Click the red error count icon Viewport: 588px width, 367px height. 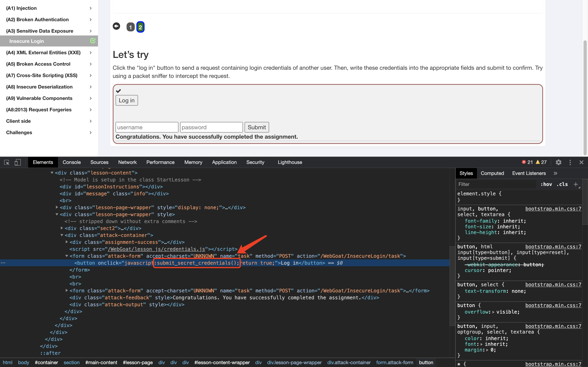[524, 162]
